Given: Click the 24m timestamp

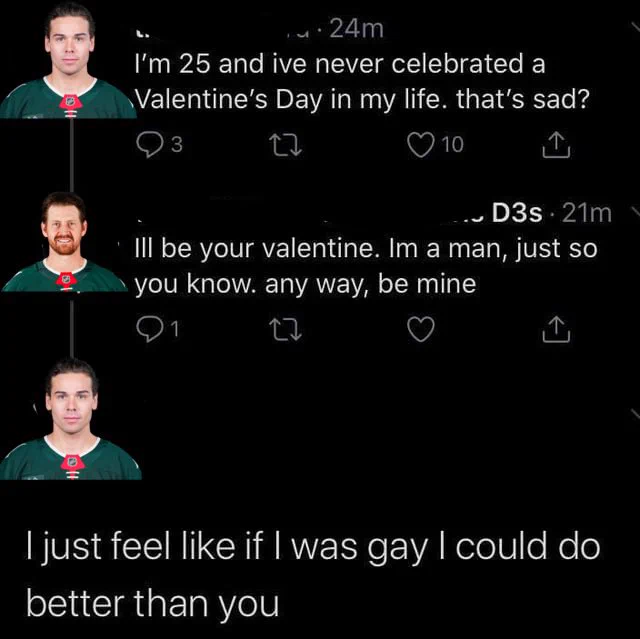Looking at the screenshot, I should 356,29.
